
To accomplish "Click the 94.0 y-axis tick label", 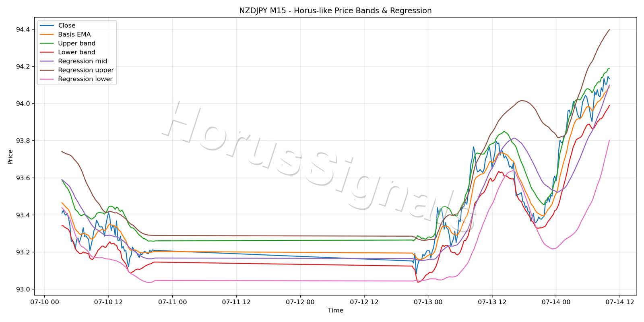I will [23, 104].
